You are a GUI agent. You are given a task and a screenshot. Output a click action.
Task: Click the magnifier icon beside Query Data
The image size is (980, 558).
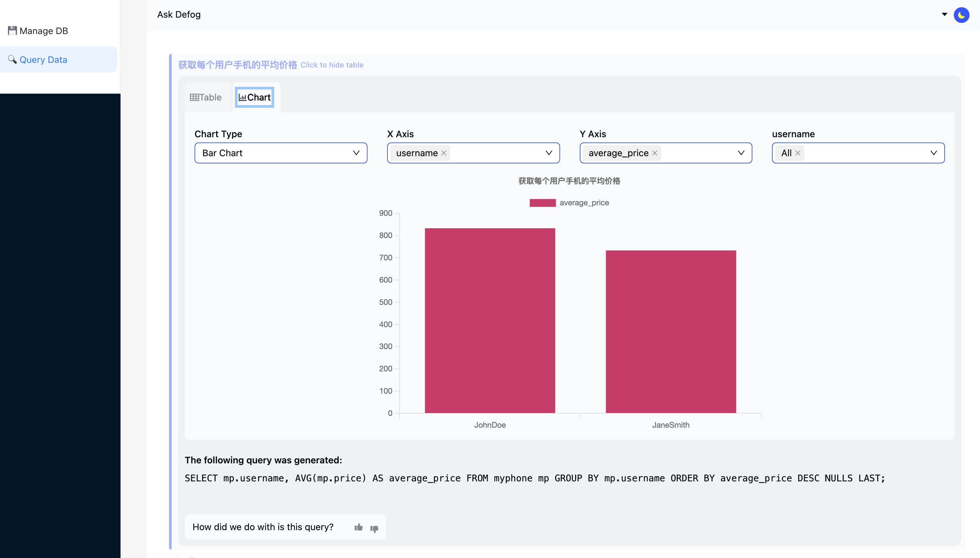click(x=12, y=59)
